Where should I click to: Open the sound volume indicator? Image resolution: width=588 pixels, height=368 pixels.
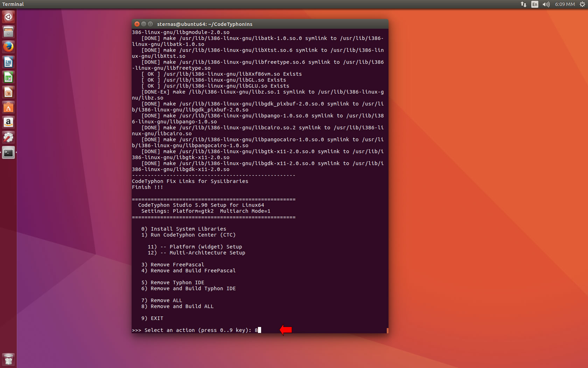click(x=546, y=4)
